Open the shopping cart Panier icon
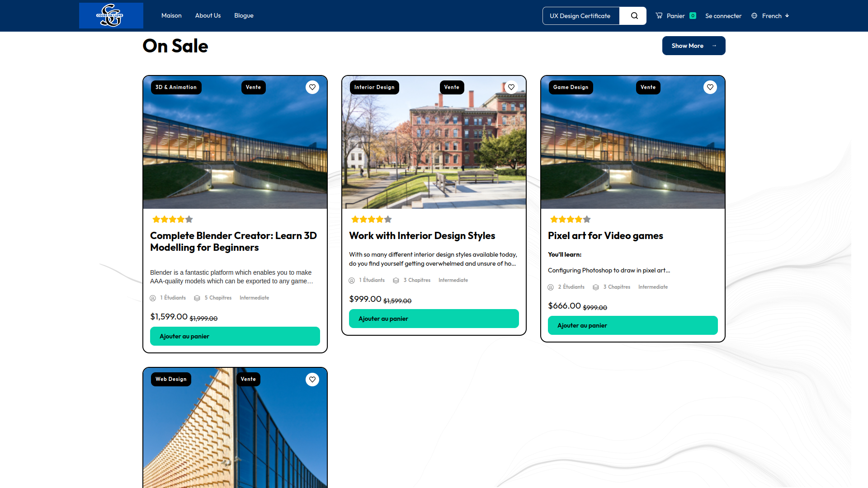868x488 pixels. pos(659,16)
